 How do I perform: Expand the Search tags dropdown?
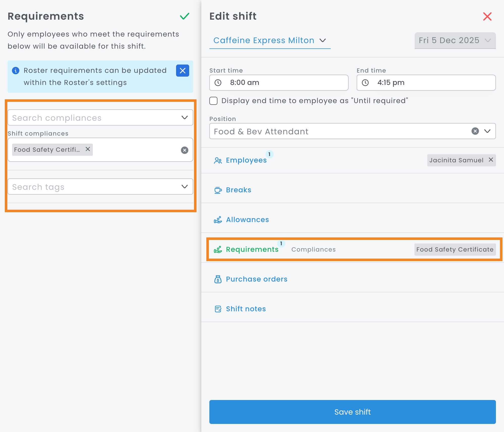pyautogui.click(x=184, y=187)
